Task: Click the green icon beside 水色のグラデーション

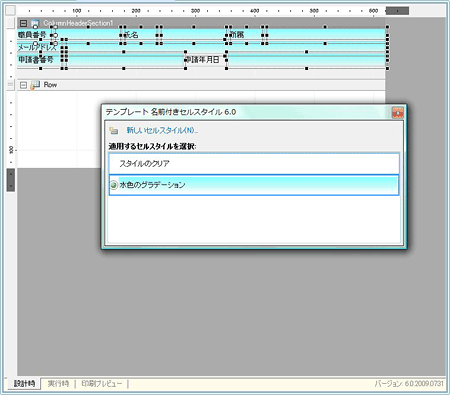Action: point(114,185)
